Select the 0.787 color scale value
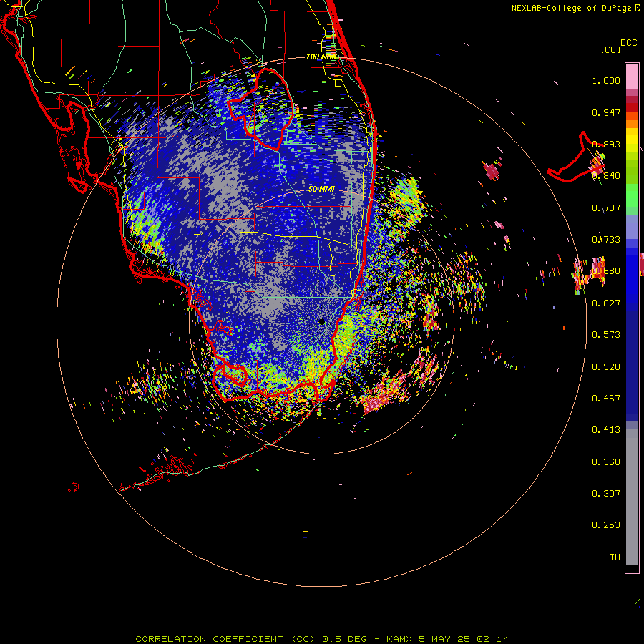The image size is (644, 644). point(606,208)
